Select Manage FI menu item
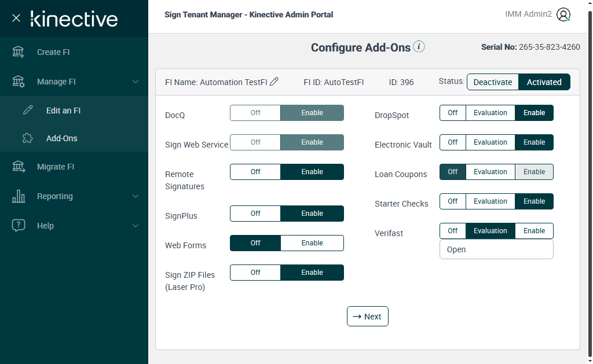This screenshot has height=364, width=593. coord(74,82)
